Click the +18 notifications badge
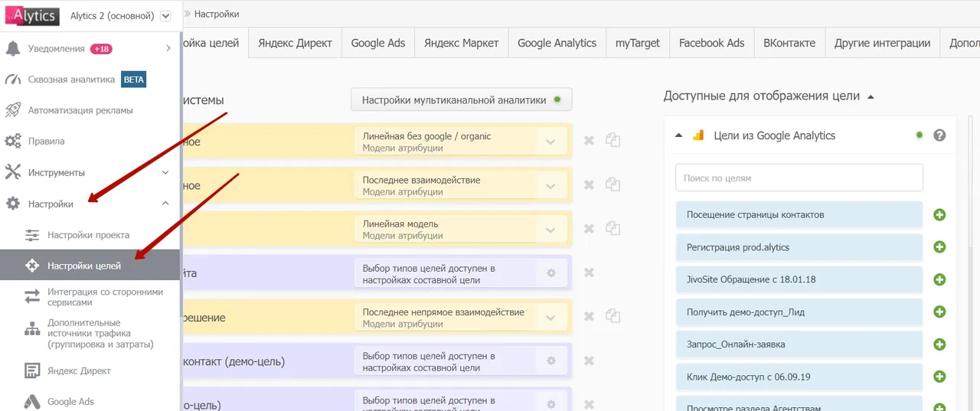 pyautogui.click(x=101, y=49)
